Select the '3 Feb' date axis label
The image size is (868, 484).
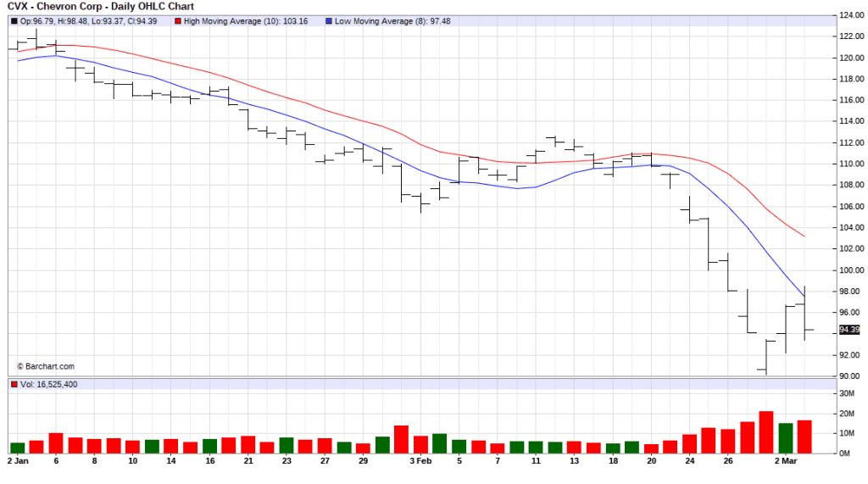(420, 461)
